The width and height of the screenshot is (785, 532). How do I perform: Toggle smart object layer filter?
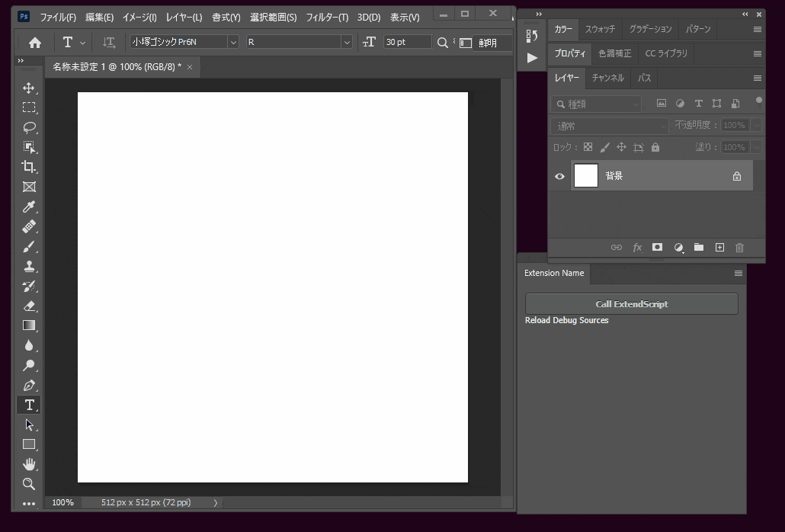pyautogui.click(x=735, y=104)
